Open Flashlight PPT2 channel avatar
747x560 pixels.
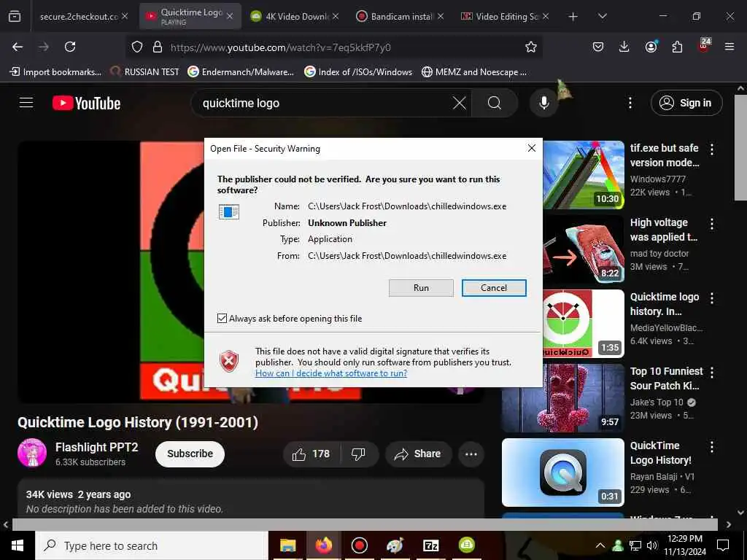(32, 453)
